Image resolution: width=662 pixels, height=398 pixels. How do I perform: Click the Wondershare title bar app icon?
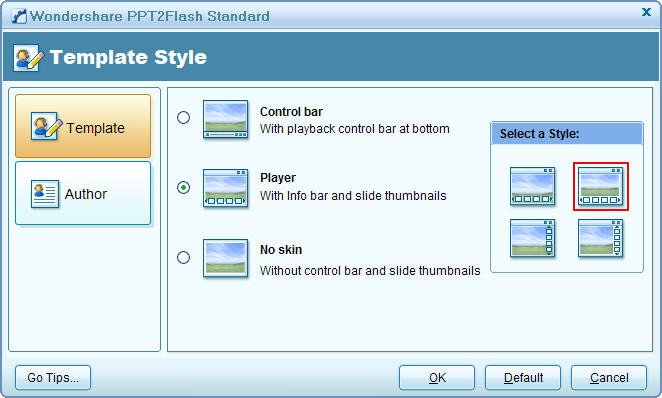pyautogui.click(x=19, y=16)
